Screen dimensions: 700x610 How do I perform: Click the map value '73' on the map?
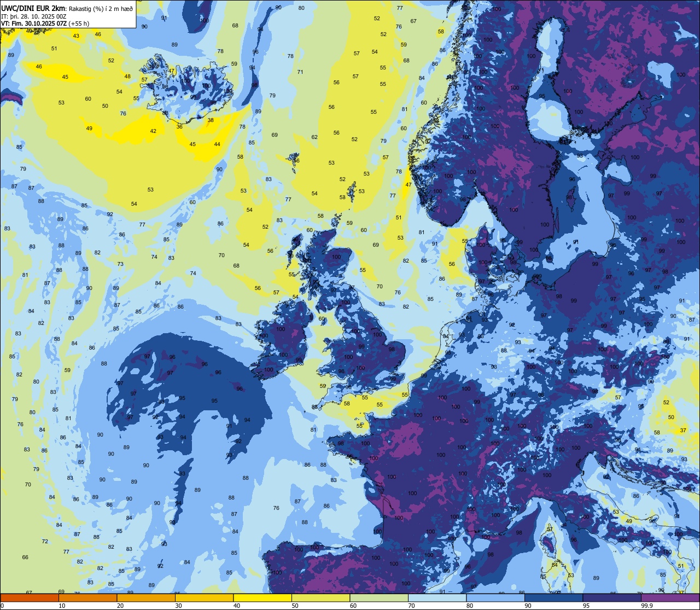120,264
